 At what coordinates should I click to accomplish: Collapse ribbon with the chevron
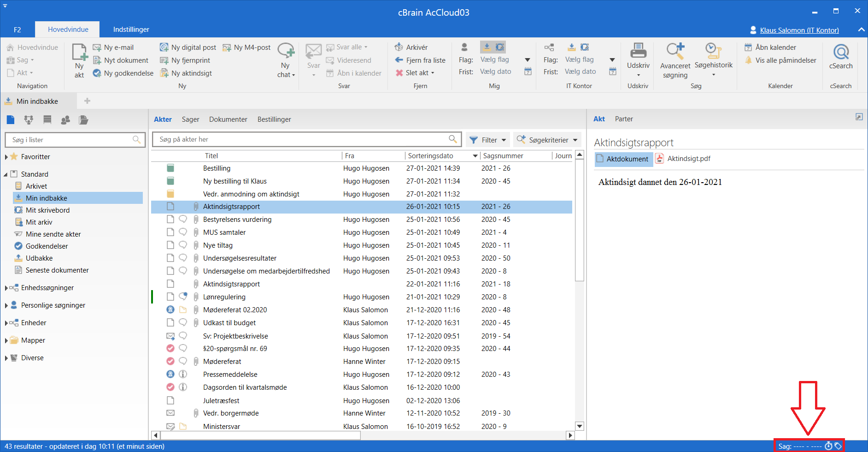tap(861, 30)
